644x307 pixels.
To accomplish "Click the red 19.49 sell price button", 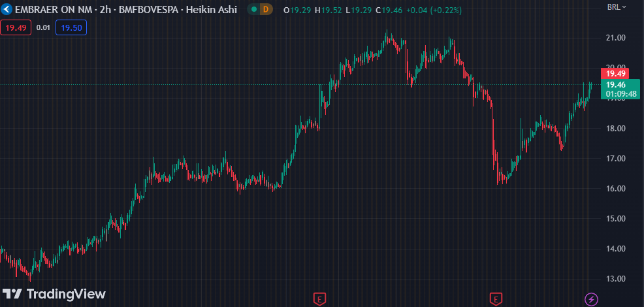I will (16, 27).
